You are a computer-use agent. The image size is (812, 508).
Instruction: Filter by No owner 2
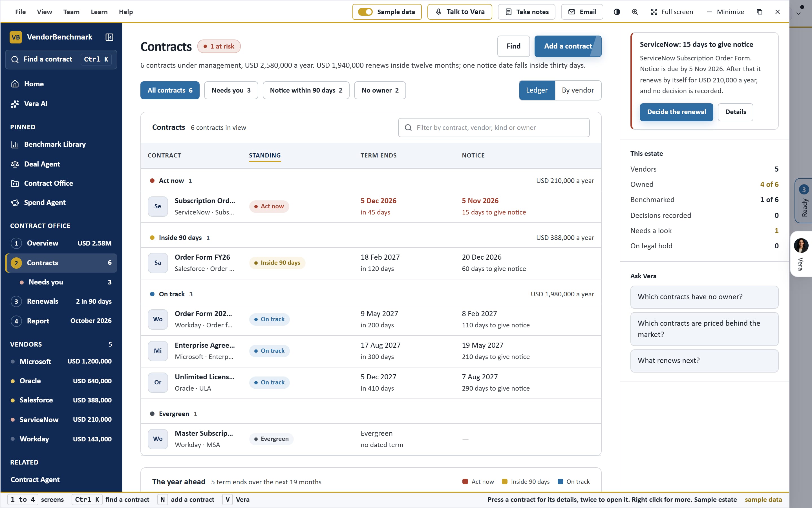380,90
